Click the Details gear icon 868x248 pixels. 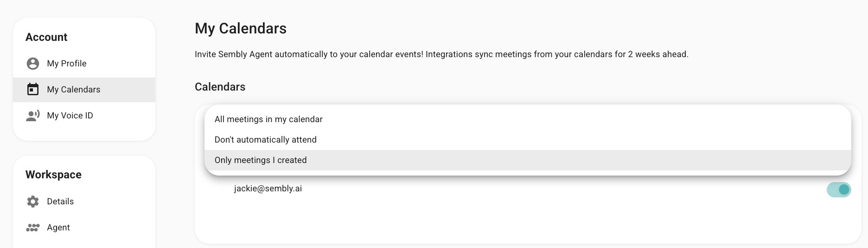(33, 202)
